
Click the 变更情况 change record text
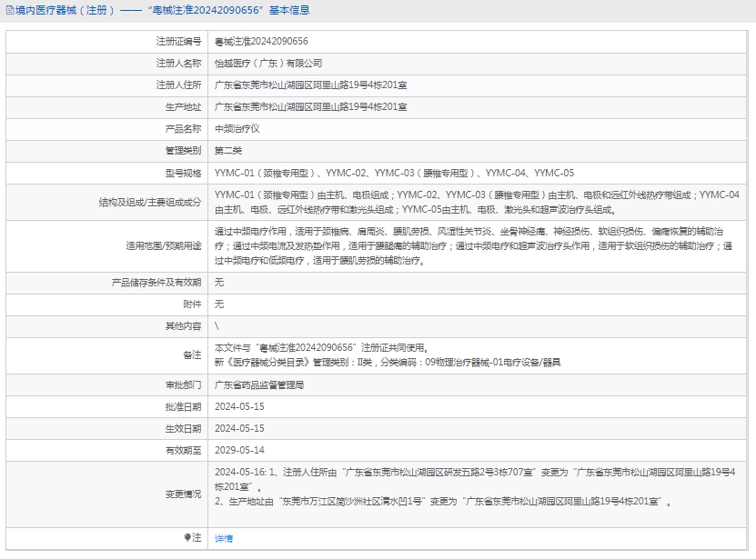pos(473,486)
